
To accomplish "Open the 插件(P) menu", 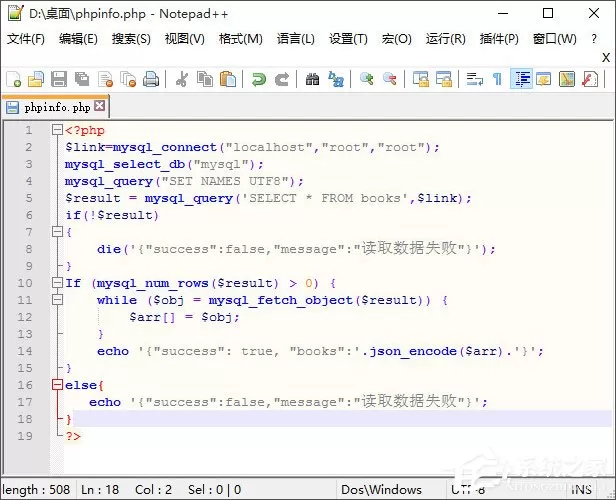I will click(x=499, y=38).
